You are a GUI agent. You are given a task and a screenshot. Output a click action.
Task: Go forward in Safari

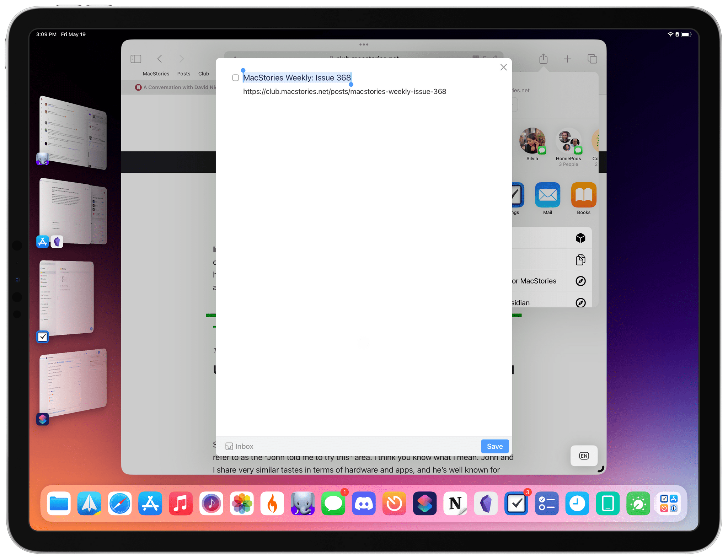[181, 59]
